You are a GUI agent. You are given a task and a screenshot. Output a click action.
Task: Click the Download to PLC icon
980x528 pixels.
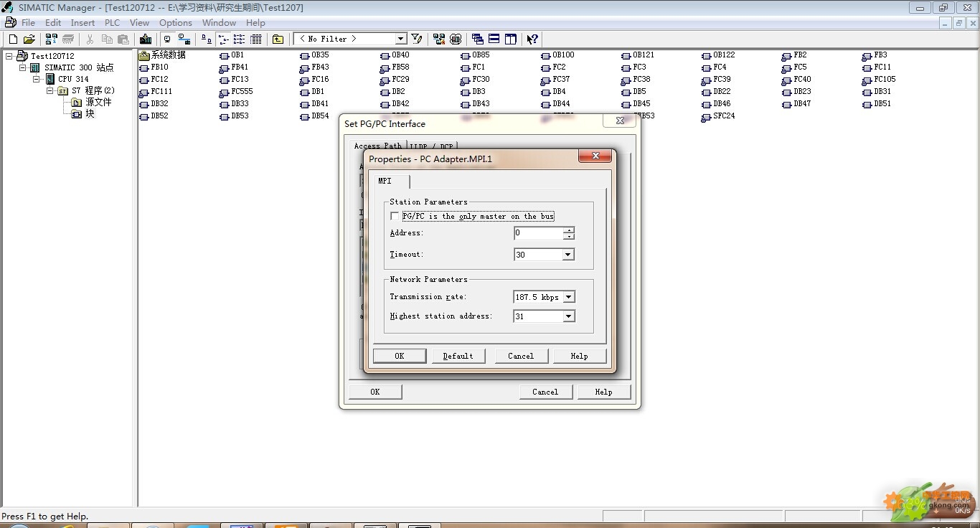point(146,39)
